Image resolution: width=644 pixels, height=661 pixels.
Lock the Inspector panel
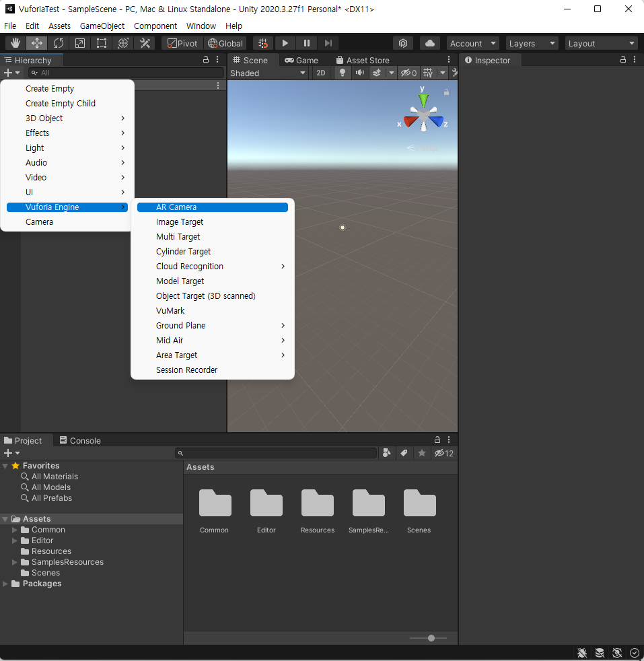(623, 60)
